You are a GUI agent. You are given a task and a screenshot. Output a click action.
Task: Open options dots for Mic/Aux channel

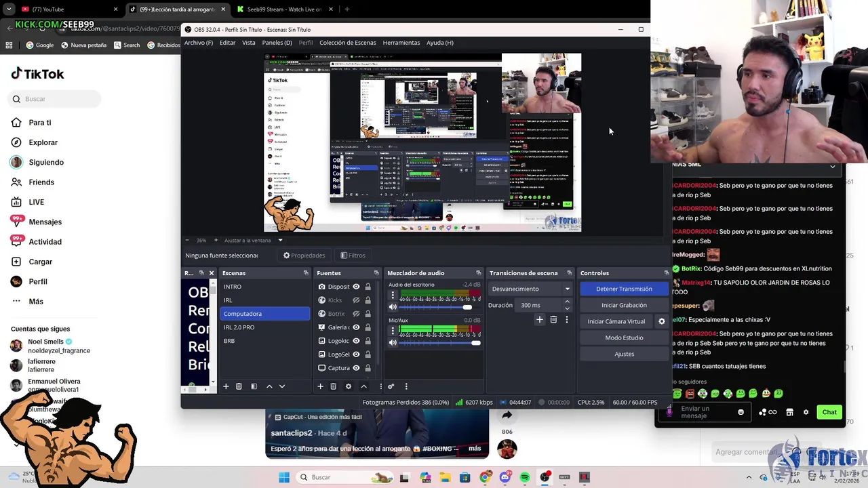[393, 331]
